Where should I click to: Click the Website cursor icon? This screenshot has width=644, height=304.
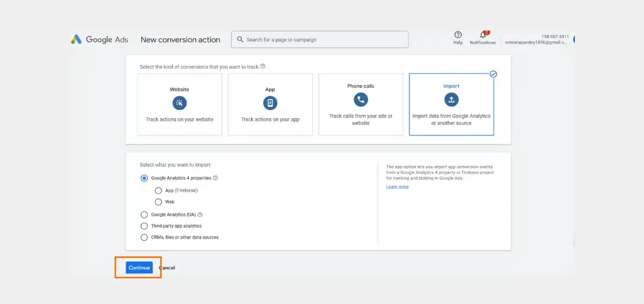click(179, 103)
